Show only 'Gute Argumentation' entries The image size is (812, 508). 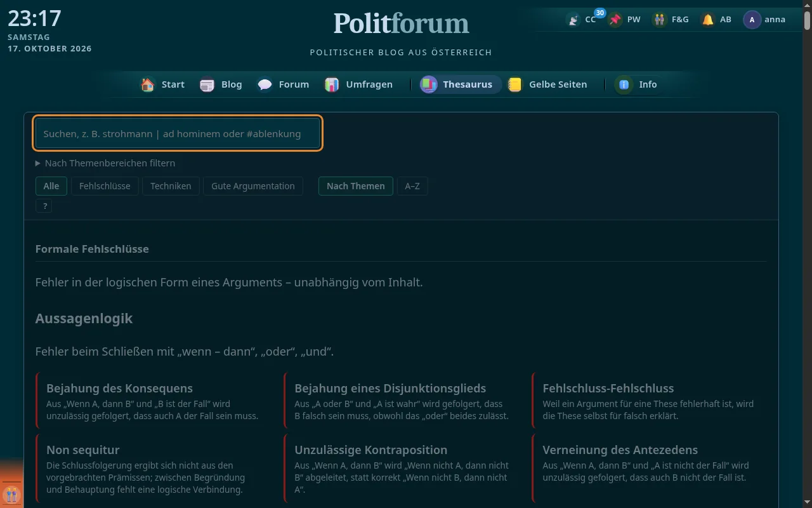[x=253, y=186]
